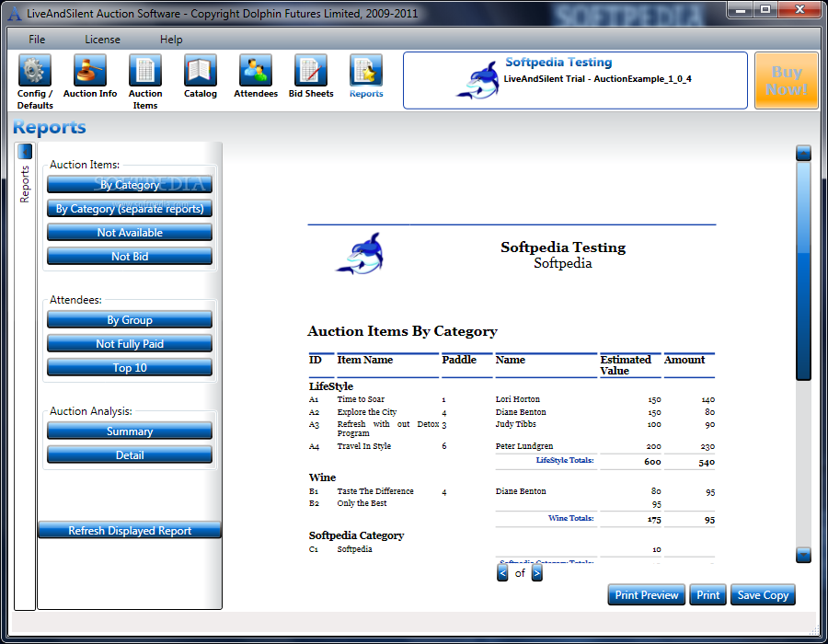Click 'Only the Best' item name
828x644 pixels.
[x=362, y=503]
